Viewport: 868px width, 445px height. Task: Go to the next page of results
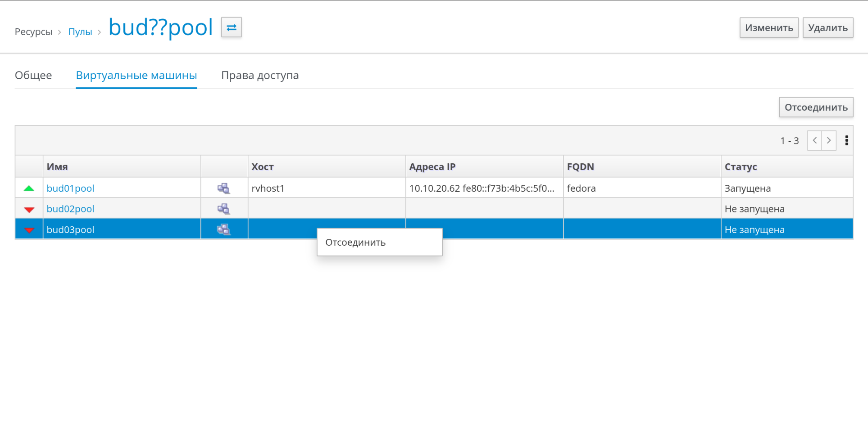click(829, 141)
